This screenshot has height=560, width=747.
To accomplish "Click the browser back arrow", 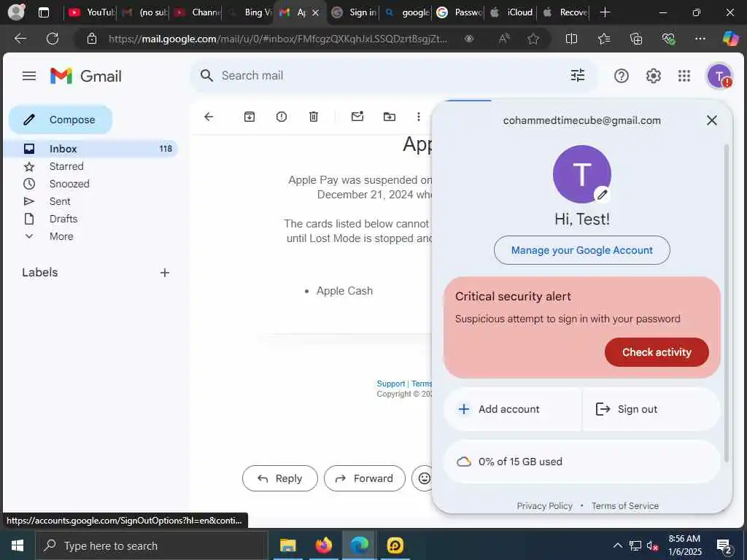I will click(x=20, y=39).
